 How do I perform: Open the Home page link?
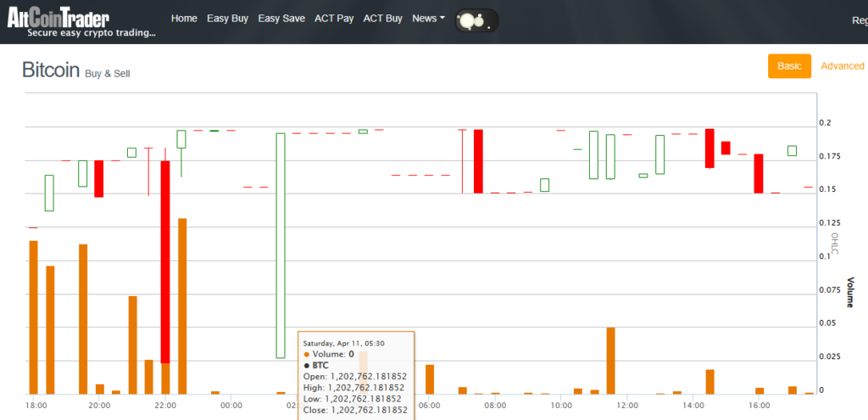[184, 19]
